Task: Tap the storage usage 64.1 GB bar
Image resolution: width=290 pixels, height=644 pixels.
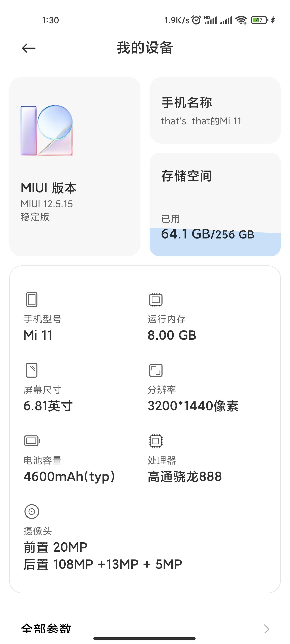Action: pyautogui.click(x=215, y=242)
